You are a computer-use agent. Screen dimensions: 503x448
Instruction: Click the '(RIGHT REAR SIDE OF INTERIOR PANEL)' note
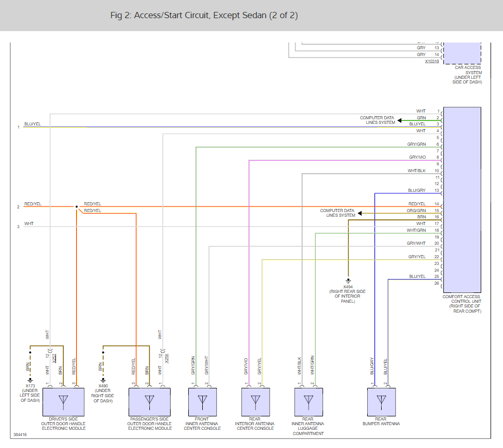coord(347,296)
